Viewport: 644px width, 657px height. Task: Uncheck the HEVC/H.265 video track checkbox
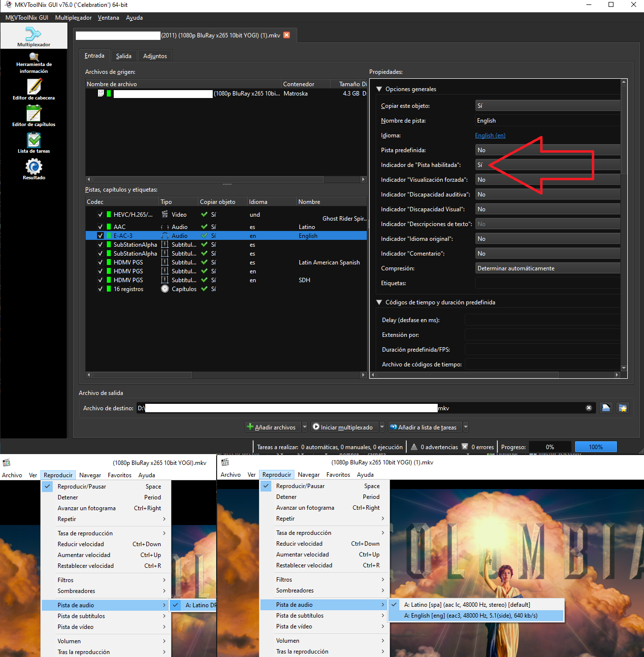[x=100, y=214]
